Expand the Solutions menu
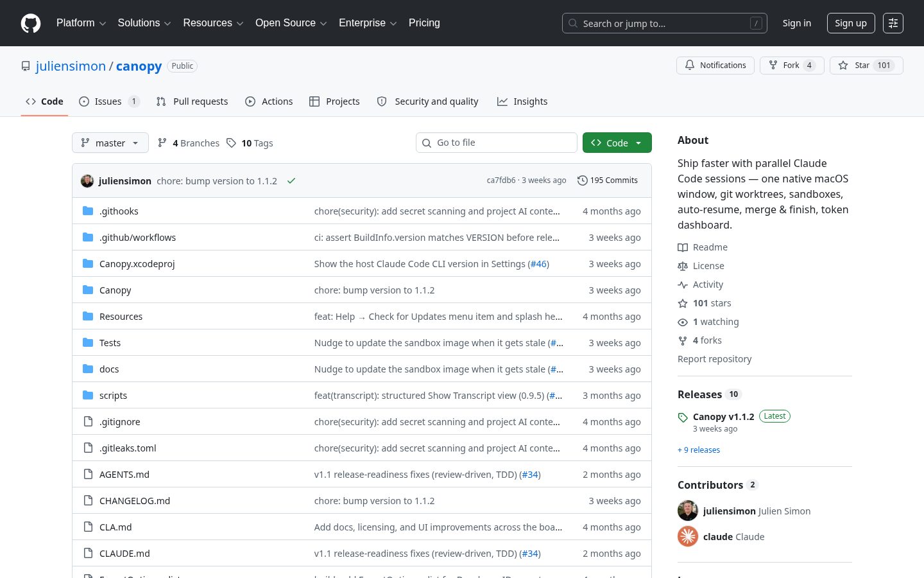The width and height of the screenshot is (924, 578). 144,23
